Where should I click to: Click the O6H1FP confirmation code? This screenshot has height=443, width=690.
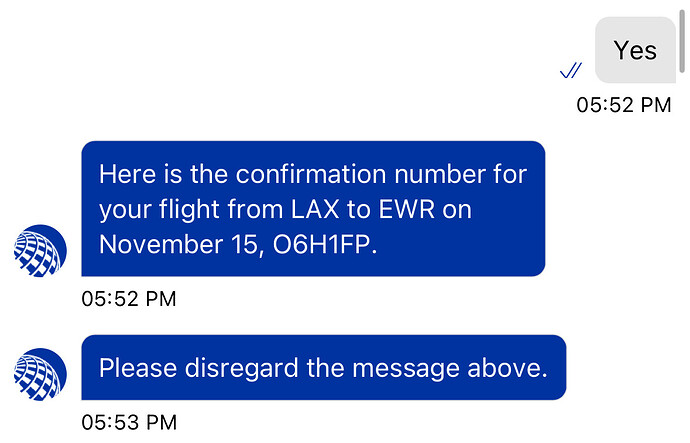click(x=325, y=244)
